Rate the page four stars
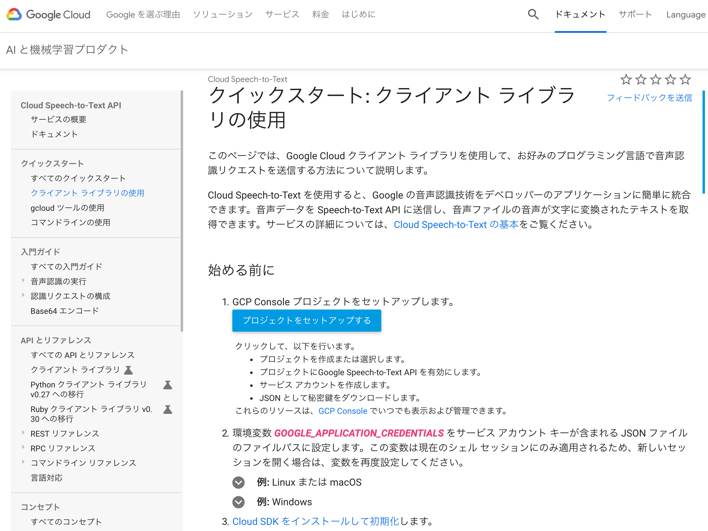The width and height of the screenshot is (708, 531). coord(671,80)
